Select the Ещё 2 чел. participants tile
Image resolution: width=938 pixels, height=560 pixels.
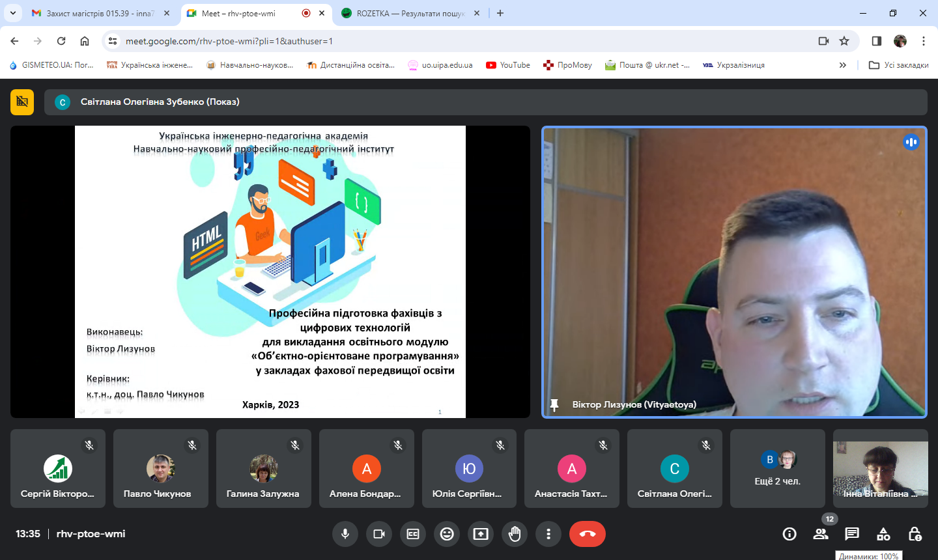[778, 468]
